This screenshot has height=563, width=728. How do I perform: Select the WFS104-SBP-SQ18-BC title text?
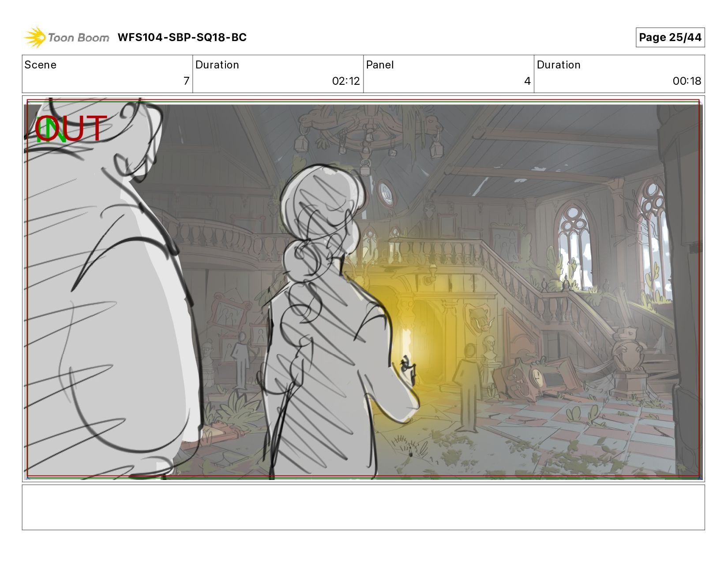coord(182,38)
